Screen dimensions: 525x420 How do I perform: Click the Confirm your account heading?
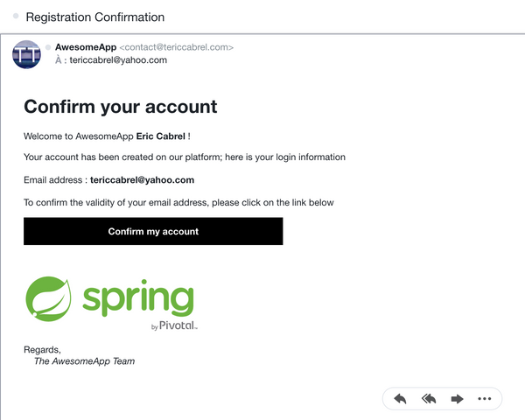point(121,107)
